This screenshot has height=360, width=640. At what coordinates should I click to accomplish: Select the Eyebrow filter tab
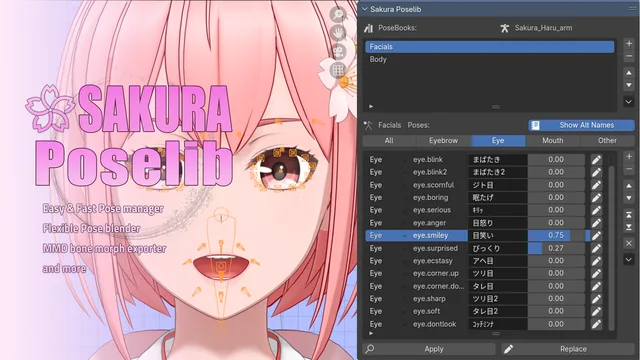click(x=444, y=141)
